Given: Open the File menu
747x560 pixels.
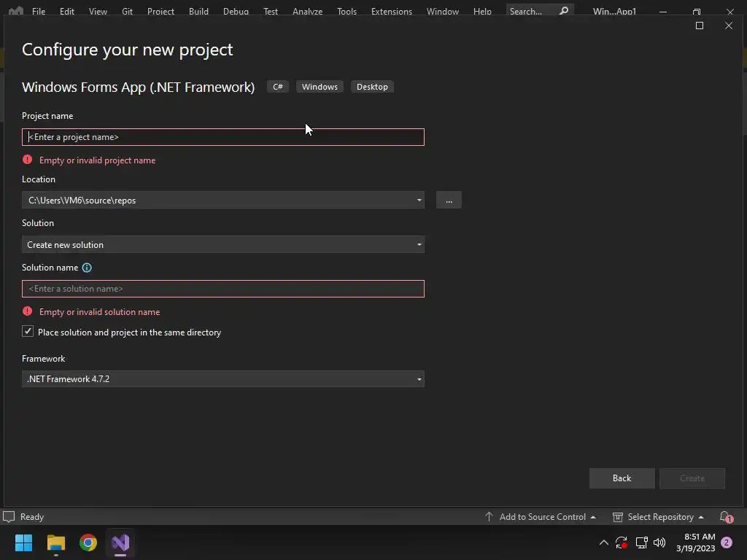Looking at the screenshot, I should click(39, 11).
